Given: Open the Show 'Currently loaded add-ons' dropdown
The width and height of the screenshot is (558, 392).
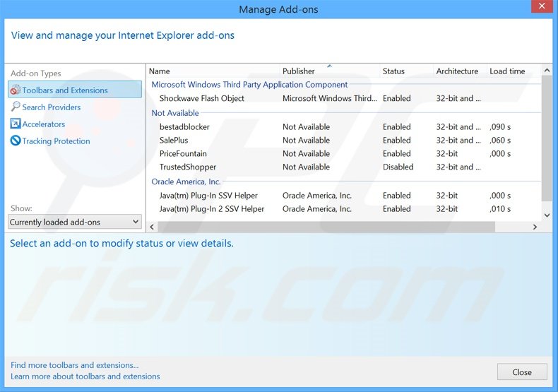Looking at the screenshot, I should tap(75, 222).
